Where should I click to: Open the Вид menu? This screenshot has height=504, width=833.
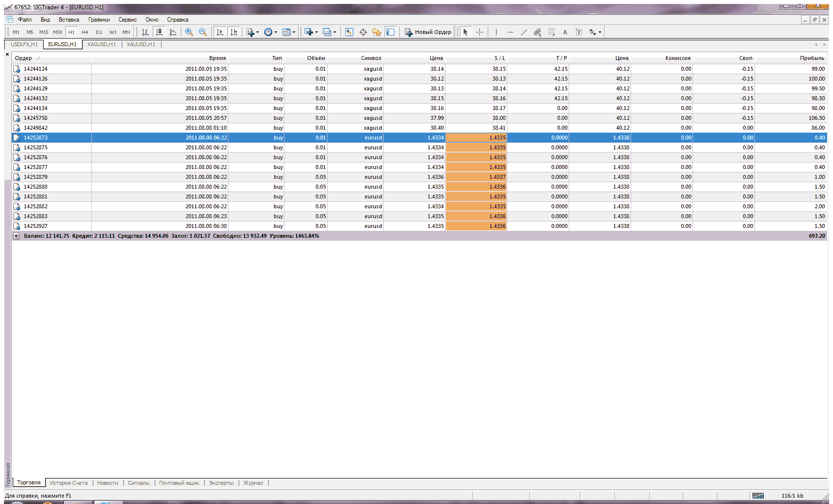click(x=45, y=20)
